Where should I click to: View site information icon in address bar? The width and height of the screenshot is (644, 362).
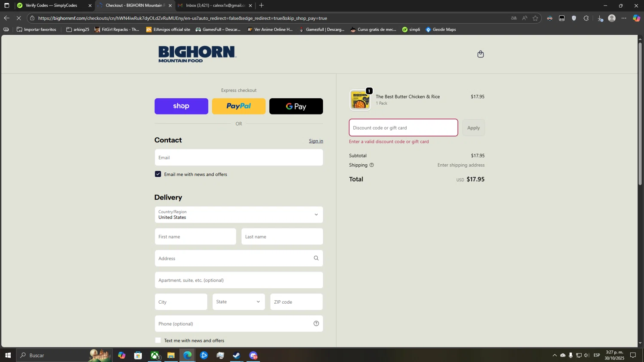click(x=32, y=18)
